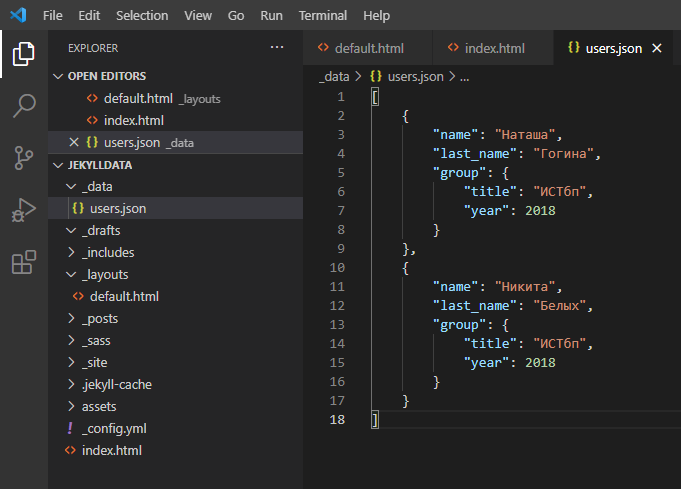Screen dimensions: 681x489
Task: Open the Run and Debug icon
Action: 23,210
